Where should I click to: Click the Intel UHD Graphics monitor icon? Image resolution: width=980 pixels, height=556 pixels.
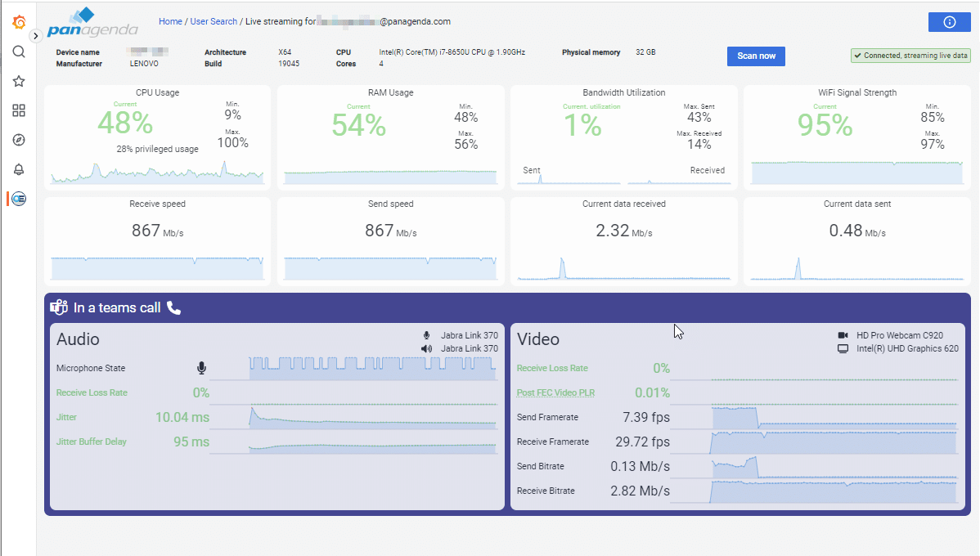pyautogui.click(x=843, y=348)
